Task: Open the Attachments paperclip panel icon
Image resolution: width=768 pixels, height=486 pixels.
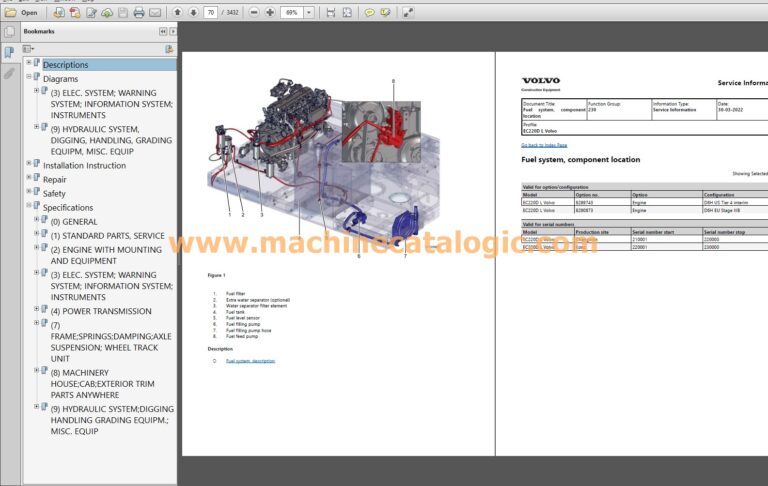Action: [9, 73]
